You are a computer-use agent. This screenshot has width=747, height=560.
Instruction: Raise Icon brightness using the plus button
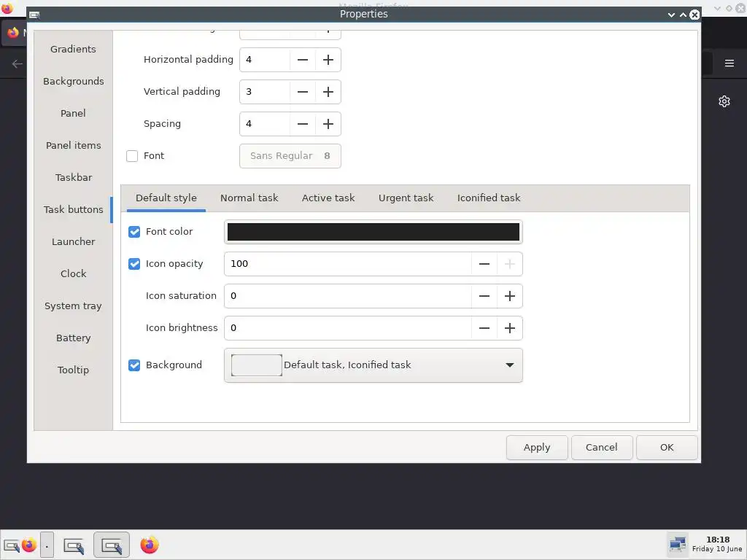[x=510, y=328]
